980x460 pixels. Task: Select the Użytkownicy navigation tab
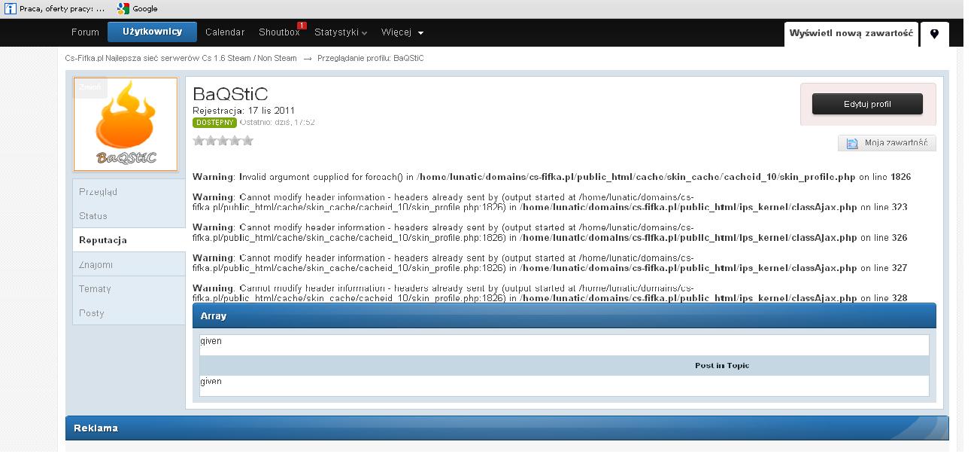pyautogui.click(x=152, y=32)
